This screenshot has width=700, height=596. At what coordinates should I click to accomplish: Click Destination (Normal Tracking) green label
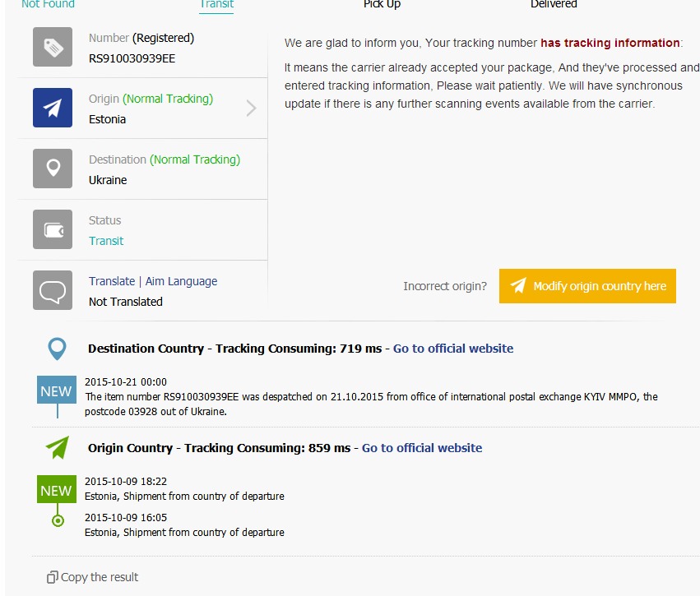(x=195, y=159)
